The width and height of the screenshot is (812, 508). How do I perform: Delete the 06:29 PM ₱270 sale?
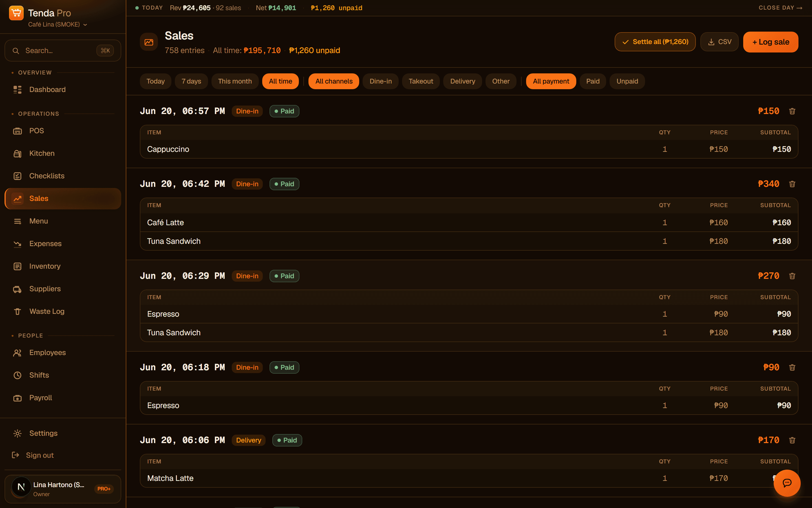tap(792, 276)
